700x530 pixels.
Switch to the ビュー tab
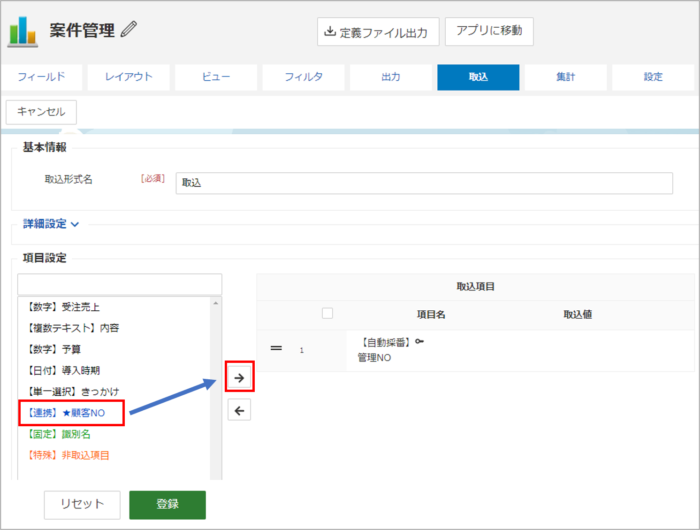(216, 77)
